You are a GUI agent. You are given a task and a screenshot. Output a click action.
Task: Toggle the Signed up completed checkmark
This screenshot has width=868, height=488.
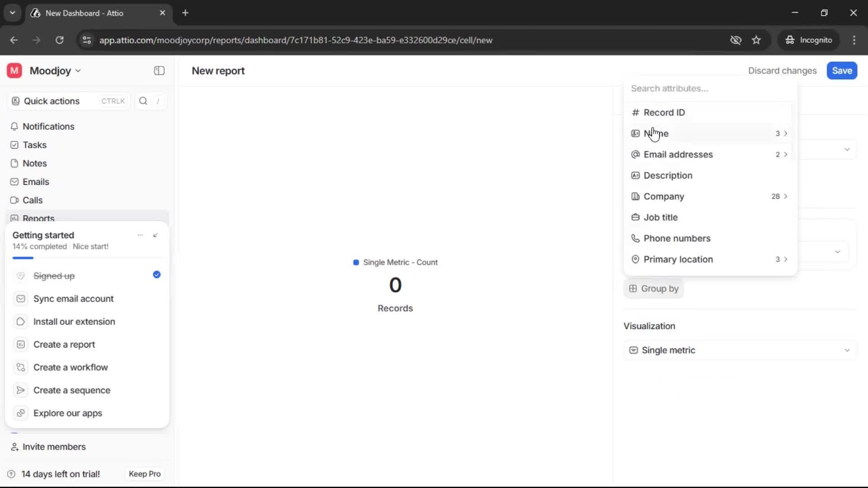click(156, 275)
